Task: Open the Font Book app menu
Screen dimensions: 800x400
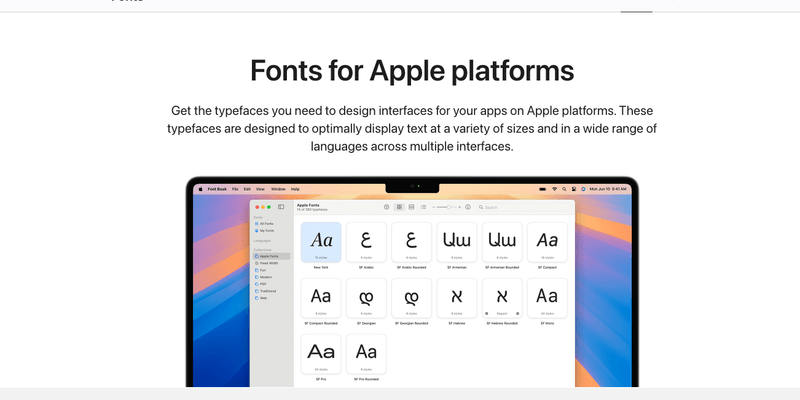Action: pos(217,189)
